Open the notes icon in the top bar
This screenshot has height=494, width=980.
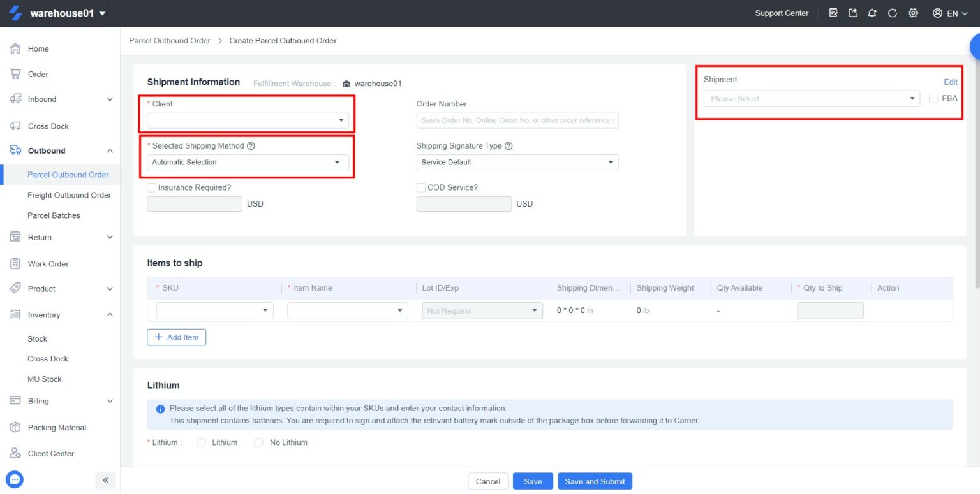[833, 13]
